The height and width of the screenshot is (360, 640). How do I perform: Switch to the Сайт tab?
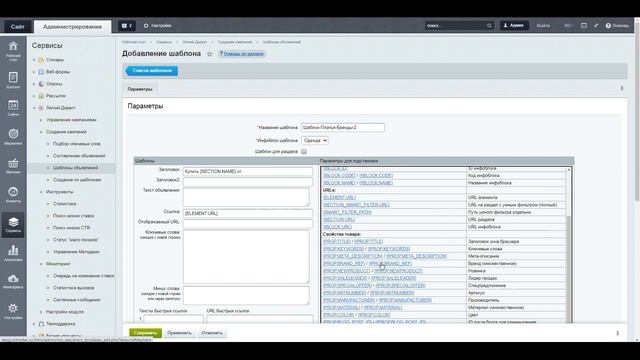click(x=17, y=27)
